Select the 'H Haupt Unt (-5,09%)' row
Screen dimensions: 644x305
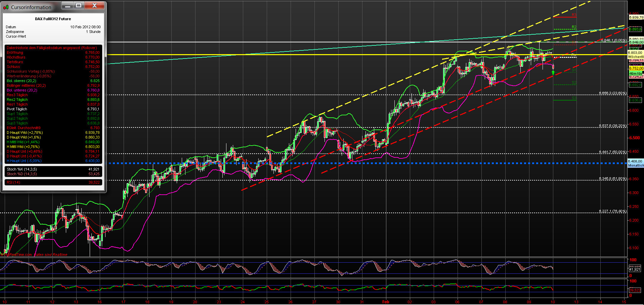point(53,161)
